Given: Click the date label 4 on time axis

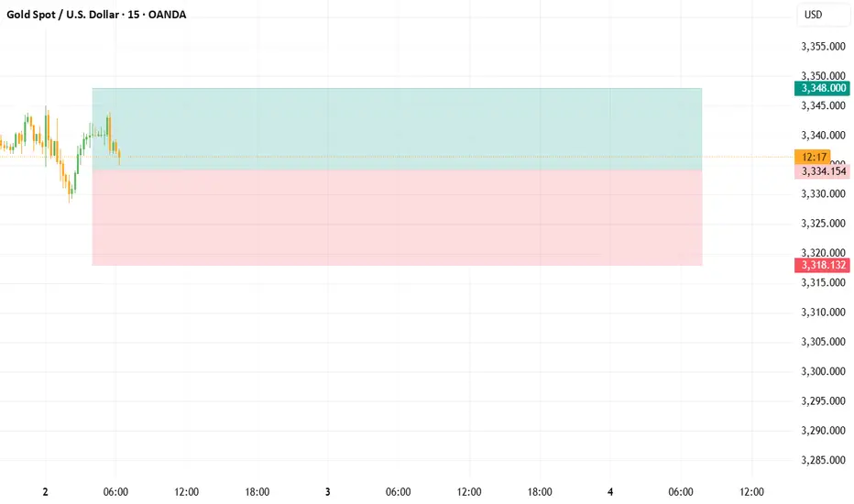Looking at the screenshot, I should 610,492.
